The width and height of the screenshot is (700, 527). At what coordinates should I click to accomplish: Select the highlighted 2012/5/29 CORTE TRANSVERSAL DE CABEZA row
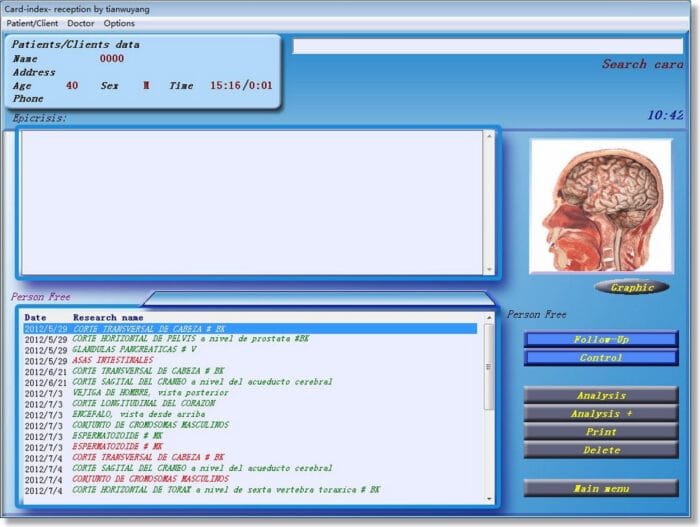click(x=250, y=329)
